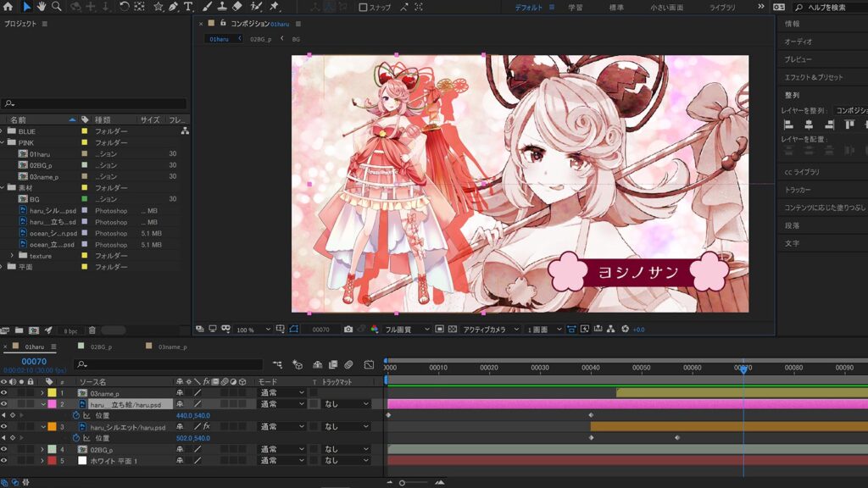Switch to the ライブラリ workspace
This screenshot has width=868, height=488.
[x=722, y=7]
